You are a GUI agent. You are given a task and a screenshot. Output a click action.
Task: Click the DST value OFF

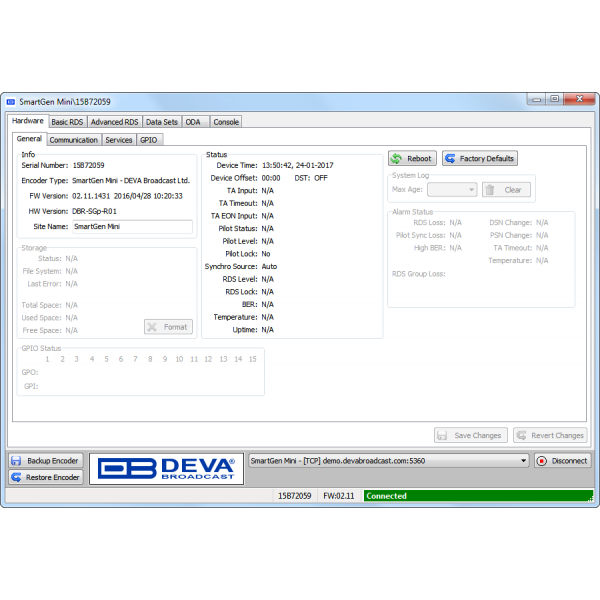(x=321, y=178)
